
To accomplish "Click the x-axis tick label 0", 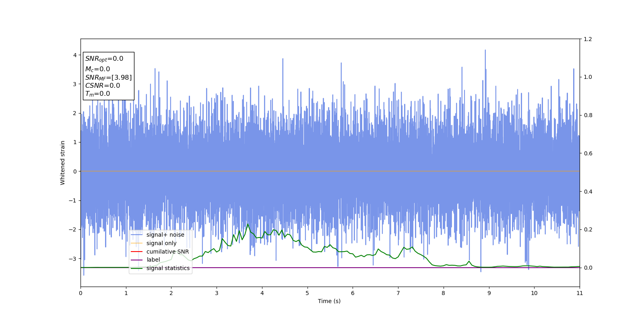I will coord(80,293).
